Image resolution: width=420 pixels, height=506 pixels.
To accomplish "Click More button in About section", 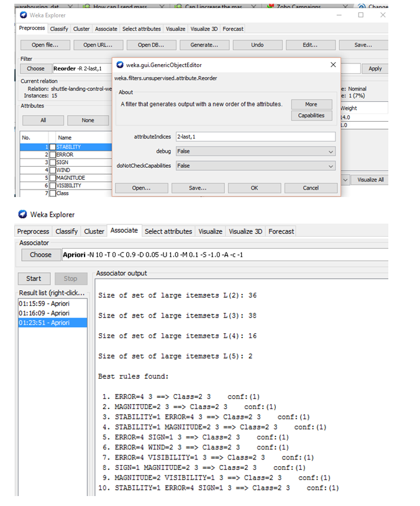I will click(x=311, y=104).
